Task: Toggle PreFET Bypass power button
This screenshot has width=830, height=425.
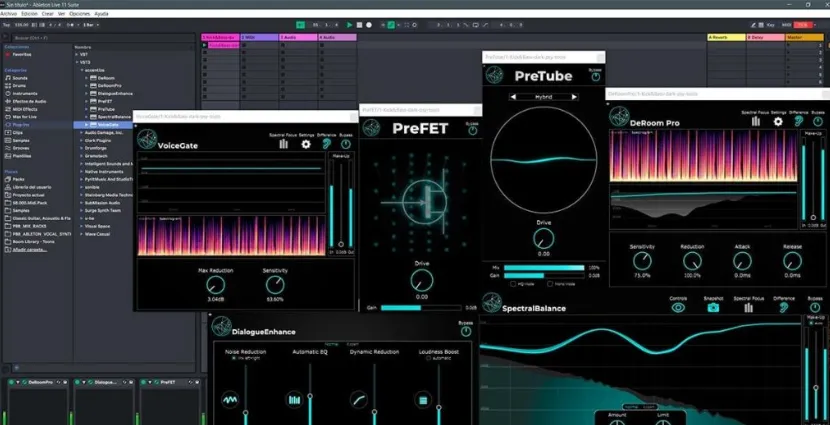Action: (x=473, y=131)
